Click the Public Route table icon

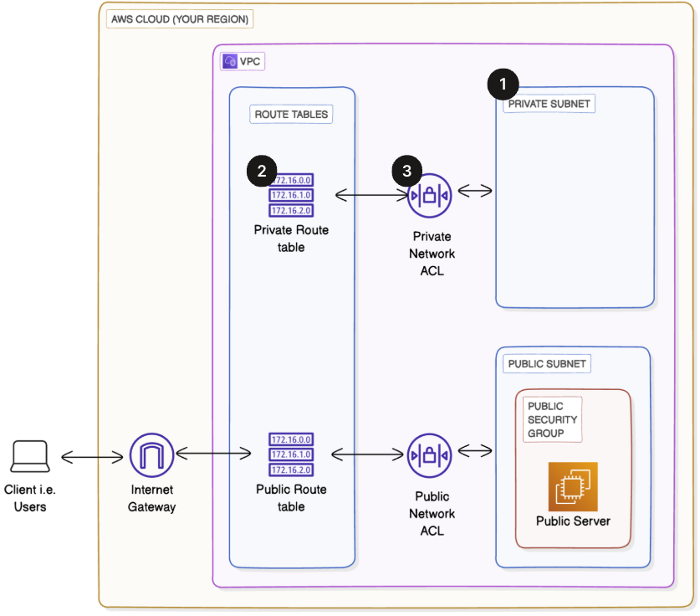291,454
